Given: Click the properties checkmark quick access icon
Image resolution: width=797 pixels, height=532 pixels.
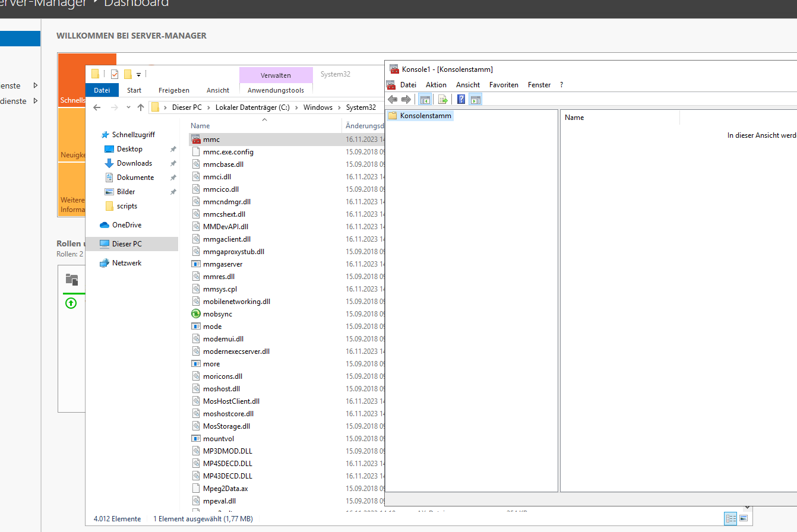Looking at the screenshot, I should (115, 74).
